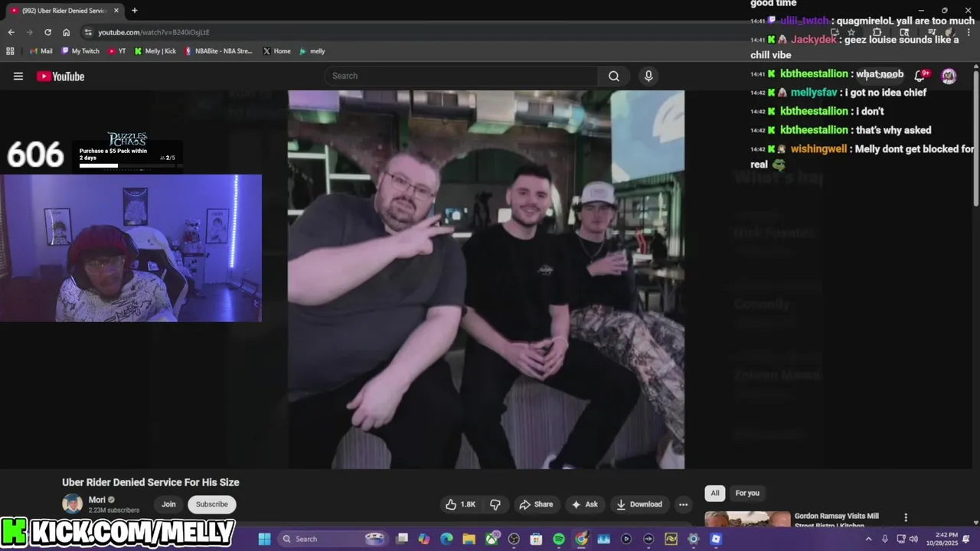Show hidden system tray icons

[x=868, y=539]
